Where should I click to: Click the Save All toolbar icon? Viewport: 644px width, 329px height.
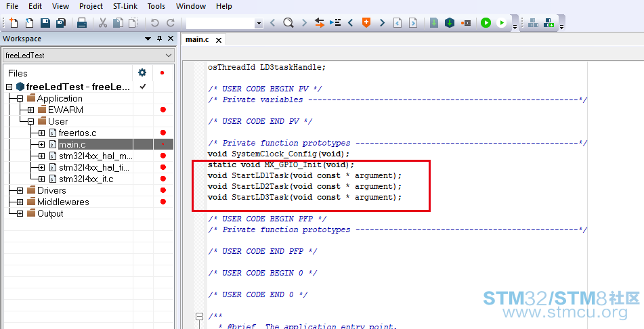(60, 23)
